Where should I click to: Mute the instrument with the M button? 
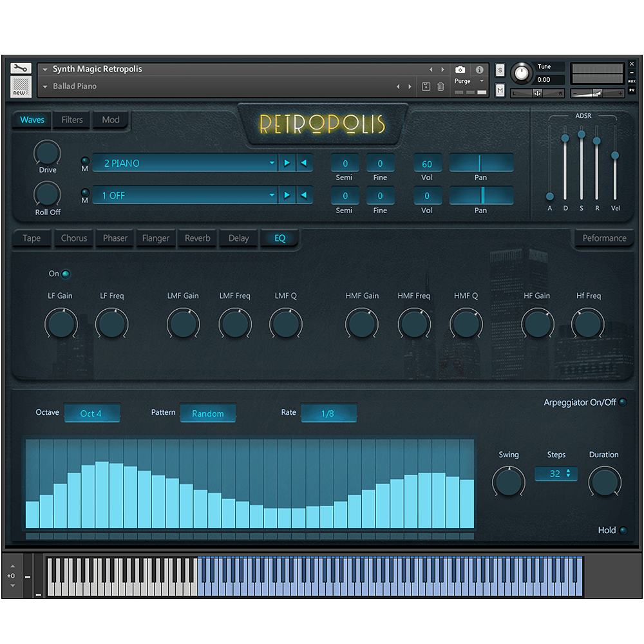500,90
